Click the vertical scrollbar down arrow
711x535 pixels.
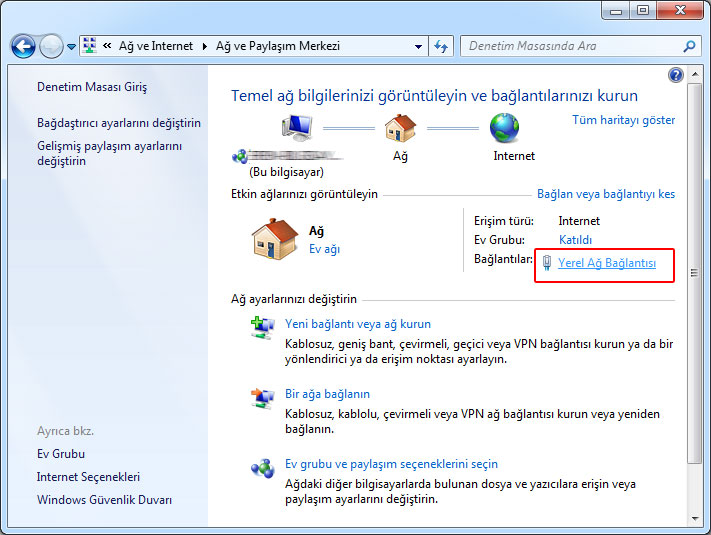tap(695, 516)
